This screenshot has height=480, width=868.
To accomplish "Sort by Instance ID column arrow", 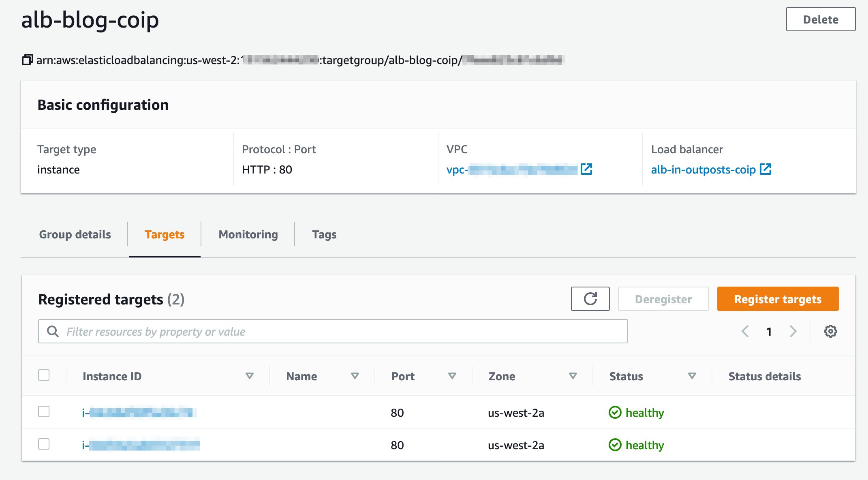I will [x=250, y=376].
